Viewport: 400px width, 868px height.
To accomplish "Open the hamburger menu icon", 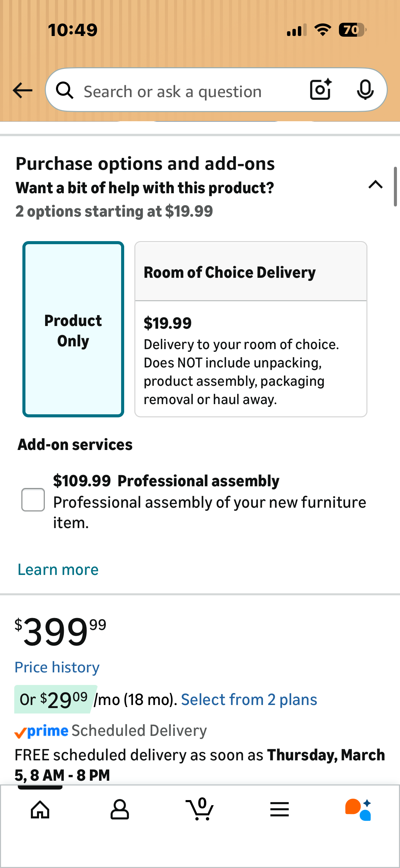I will coord(280,810).
